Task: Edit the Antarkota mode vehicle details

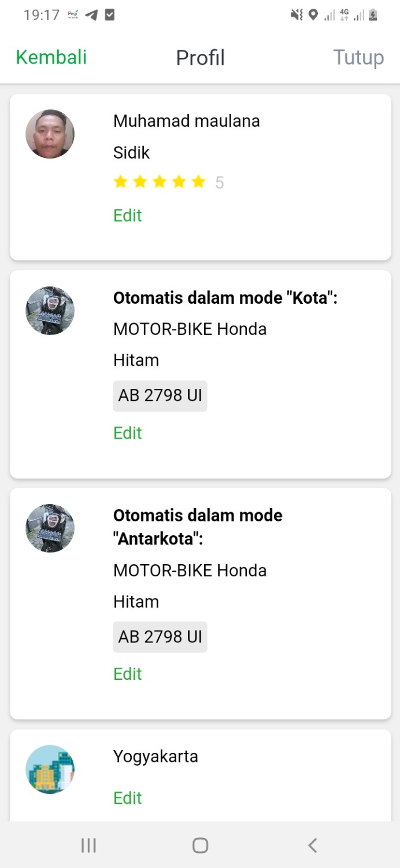Action: point(128,674)
